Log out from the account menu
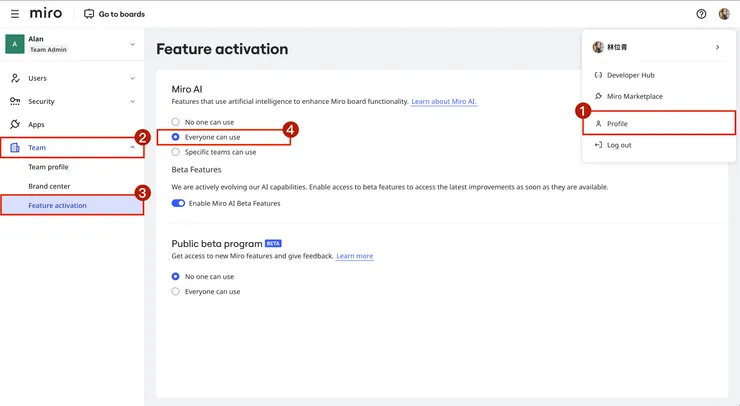The image size is (740, 406). point(619,145)
